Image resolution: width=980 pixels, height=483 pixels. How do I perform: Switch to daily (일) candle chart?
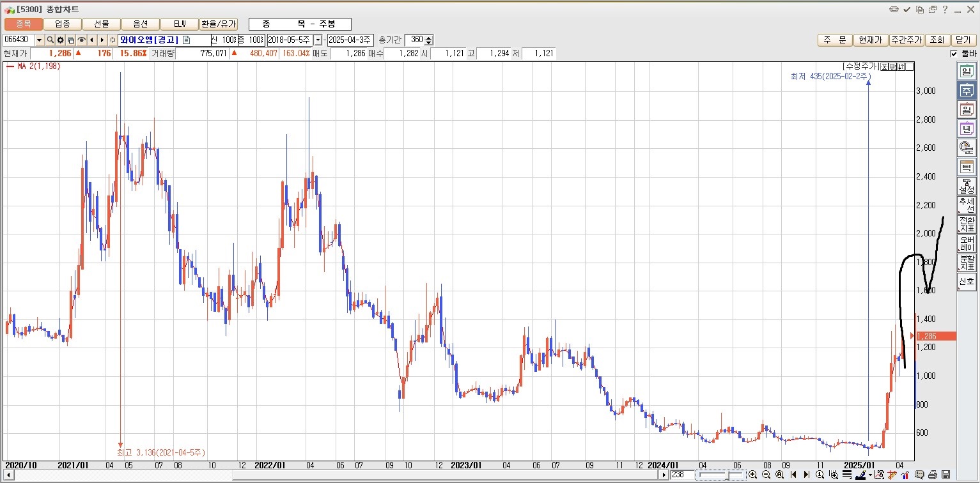pyautogui.click(x=966, y=71)
